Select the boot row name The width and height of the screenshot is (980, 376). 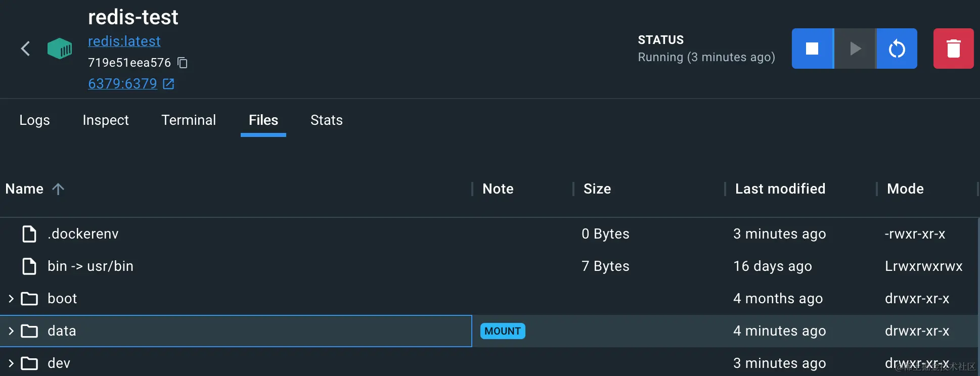pos(62,298)
